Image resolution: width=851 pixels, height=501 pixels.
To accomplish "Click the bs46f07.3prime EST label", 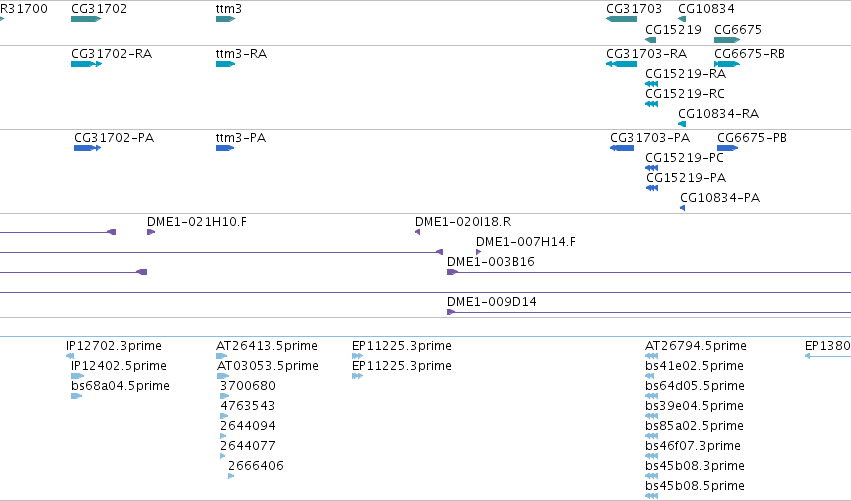I will tap(693, 446).
